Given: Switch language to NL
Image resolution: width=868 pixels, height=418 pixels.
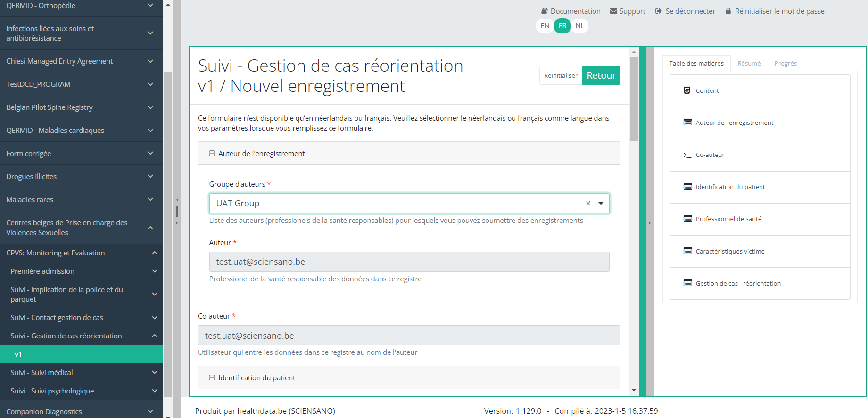Looking at the screenshot, I should pyautogui.click(x=579, y=26).
